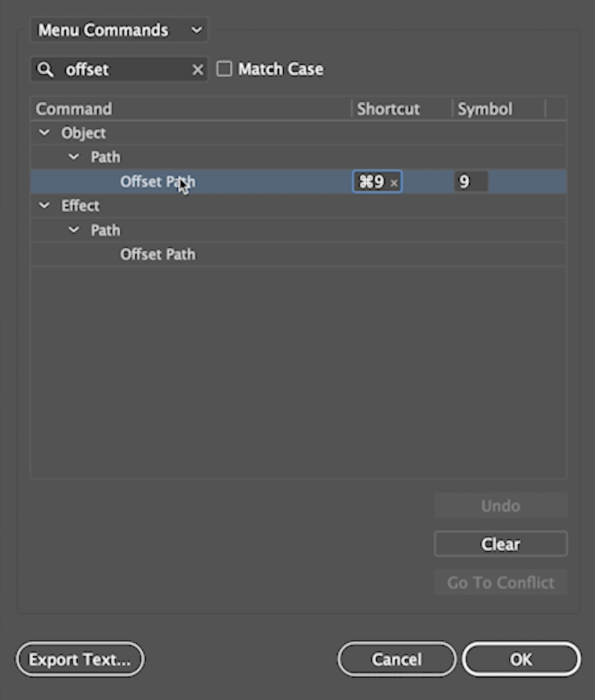Image resolution: width=595 pixels, height=700 pixels.
Task: Open the Menu Commands dropdown
Action: click(x=119, y=30)
